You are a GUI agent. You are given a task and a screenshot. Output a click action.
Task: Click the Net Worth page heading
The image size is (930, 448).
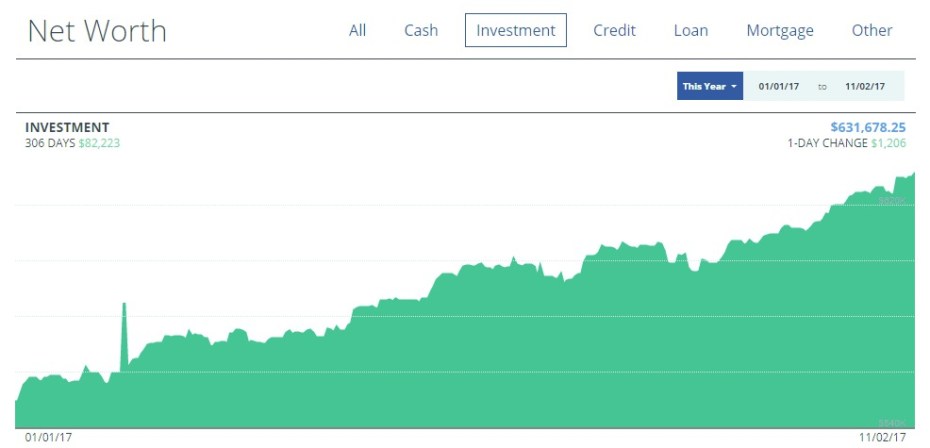point(97,32)
